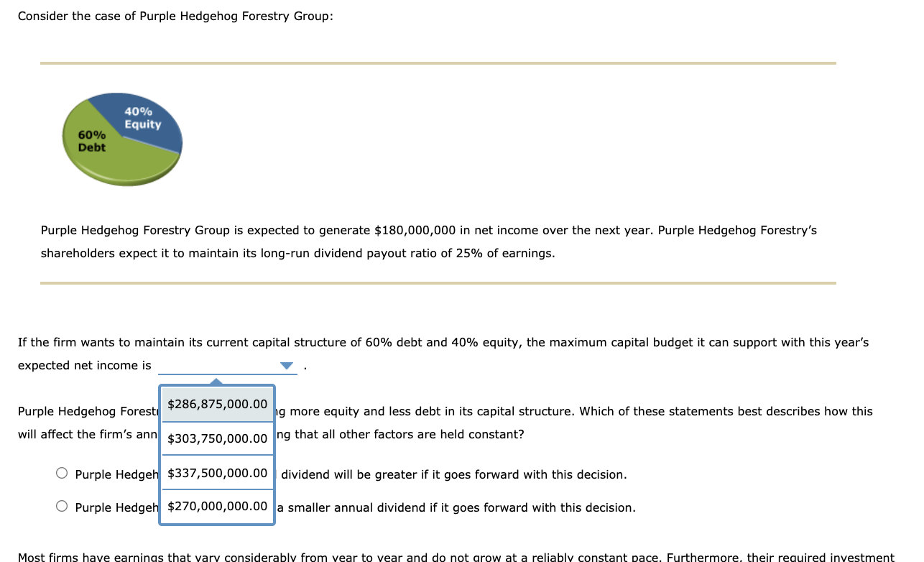The image size is (924, 562).
Task: Click the highlighted $286,875,000.00 entry
Action: [216, 405]
